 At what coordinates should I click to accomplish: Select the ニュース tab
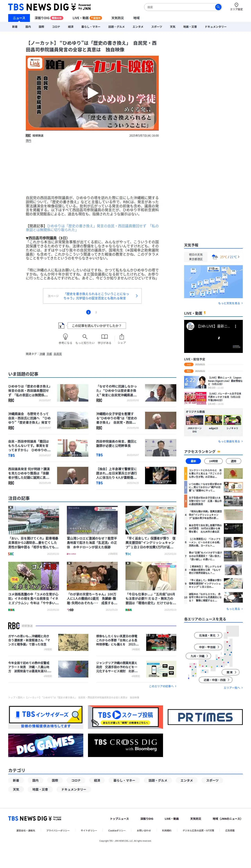19,18
